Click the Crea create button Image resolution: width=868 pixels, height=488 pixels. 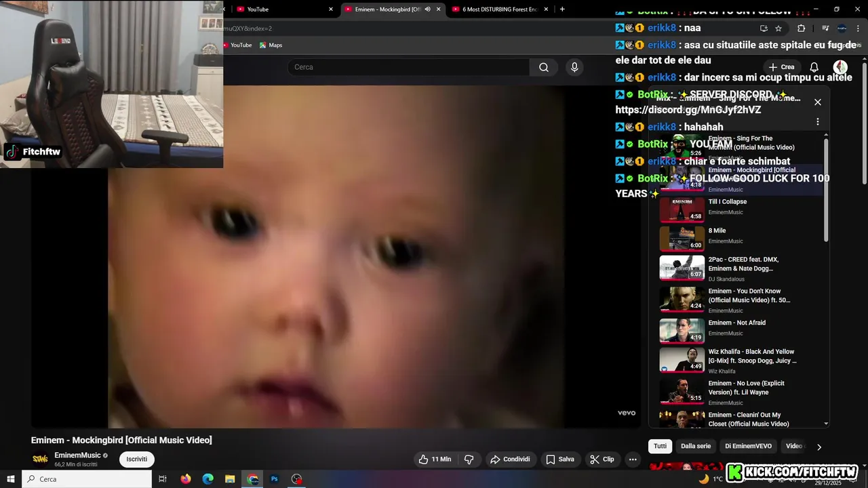[781, 67]
